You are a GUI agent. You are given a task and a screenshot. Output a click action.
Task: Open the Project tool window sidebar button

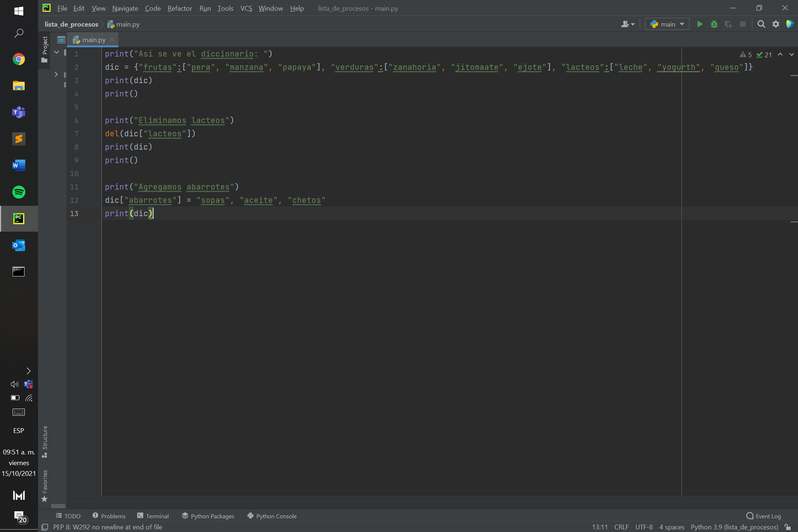tap(45, 49)
